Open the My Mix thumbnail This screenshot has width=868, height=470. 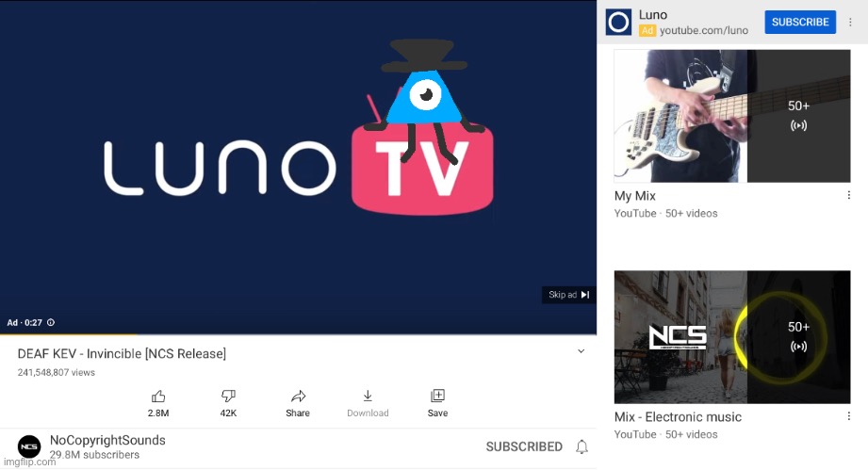click(732, 116)
